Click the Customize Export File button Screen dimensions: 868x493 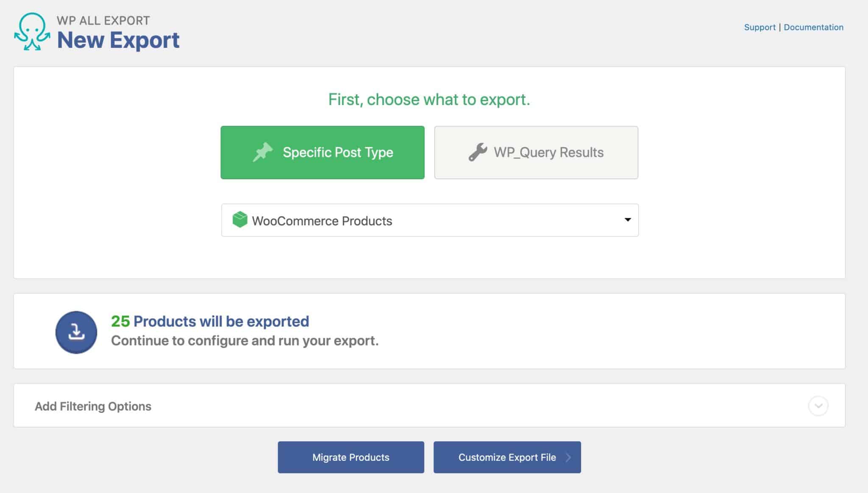tap(507, 457)
